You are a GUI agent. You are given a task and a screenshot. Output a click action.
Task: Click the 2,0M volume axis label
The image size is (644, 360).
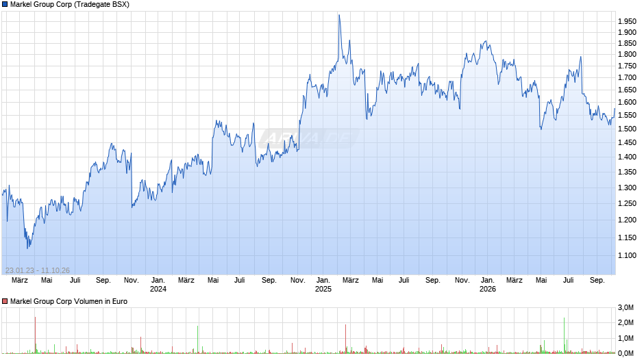tap(626, 322)
